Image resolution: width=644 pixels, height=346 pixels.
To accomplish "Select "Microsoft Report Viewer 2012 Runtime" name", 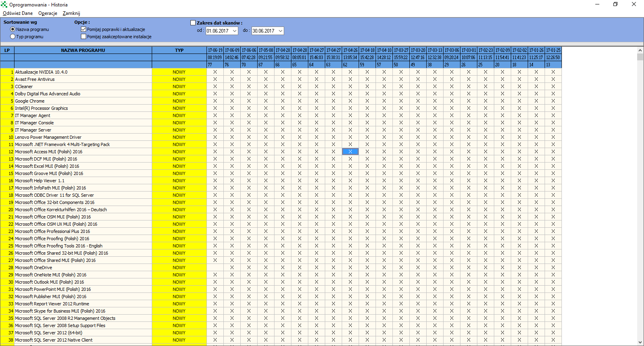I will (52, 304).
